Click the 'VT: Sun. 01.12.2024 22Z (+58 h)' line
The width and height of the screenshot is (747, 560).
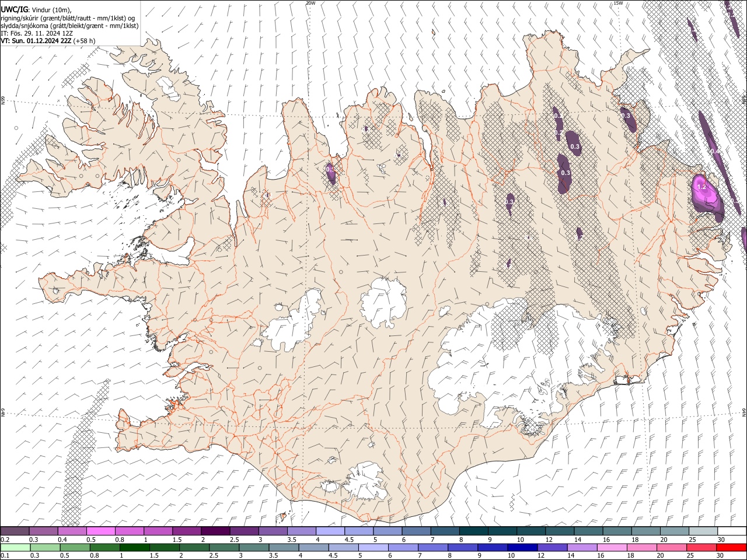click(48, 41)
